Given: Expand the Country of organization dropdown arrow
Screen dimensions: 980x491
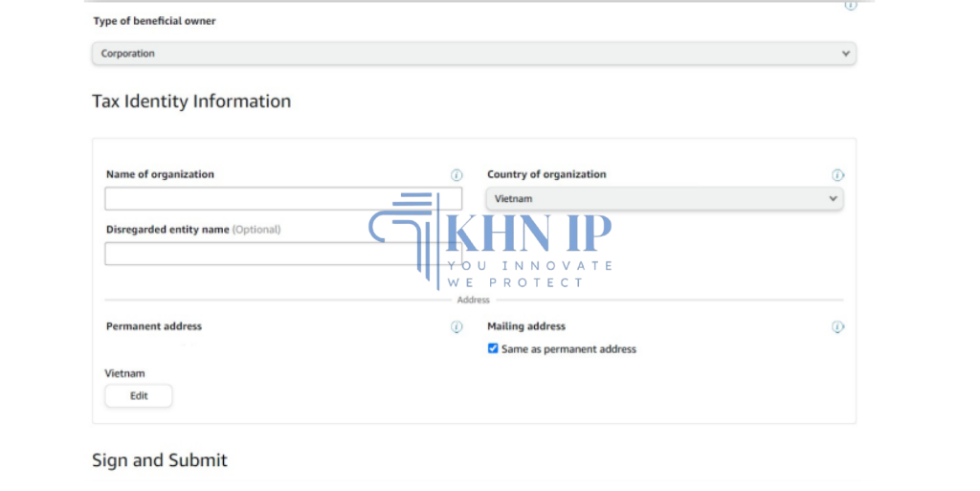Looking at the screenshot, I should click(x=832, y=199).
